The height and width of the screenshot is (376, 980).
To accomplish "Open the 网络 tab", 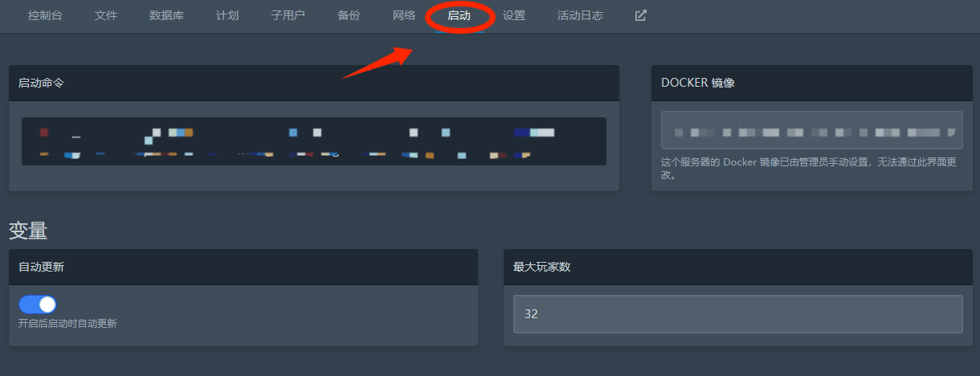I will coord(404,15).
